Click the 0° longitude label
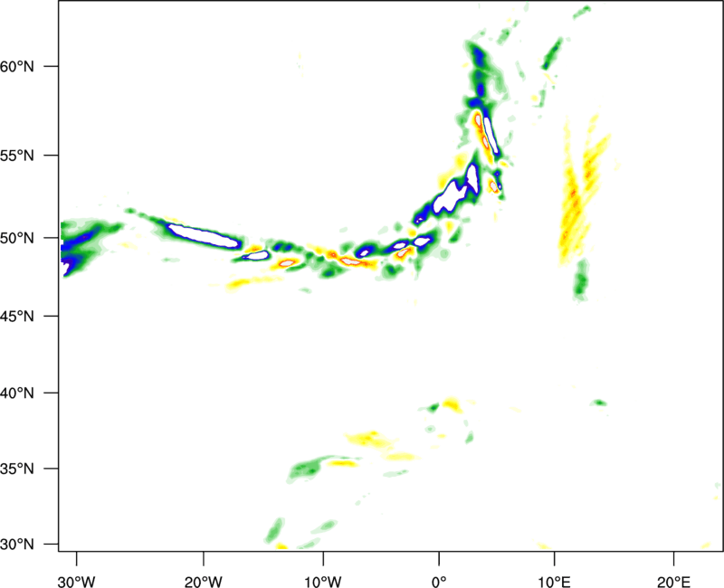The height and width of the screenshot is (588, 724). 439,582
